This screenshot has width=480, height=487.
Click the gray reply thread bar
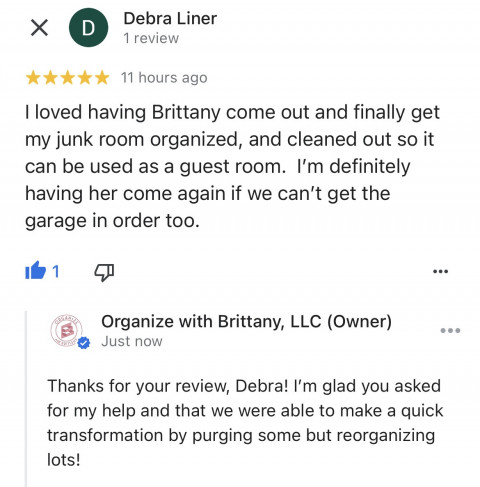tap(26, 399)
